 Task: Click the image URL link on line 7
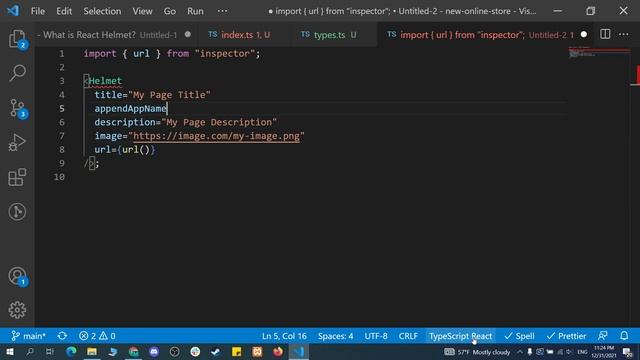216,136
